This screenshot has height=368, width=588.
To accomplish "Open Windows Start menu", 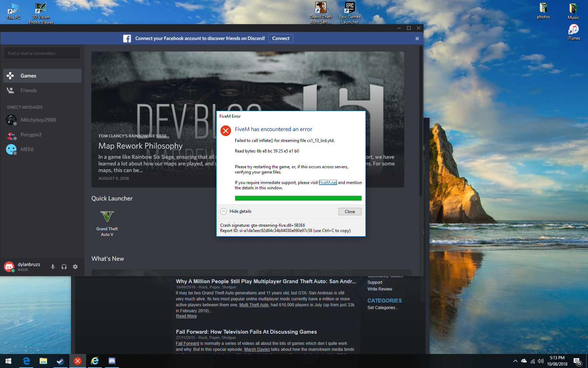I will click(8, 361).
